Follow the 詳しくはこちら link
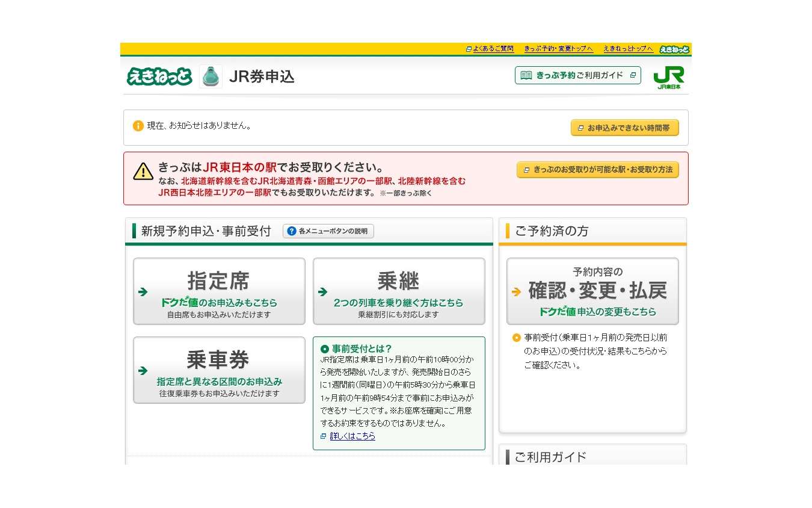Image resolution: width=812 pixels, height=508 pixels. click(352, 436)
